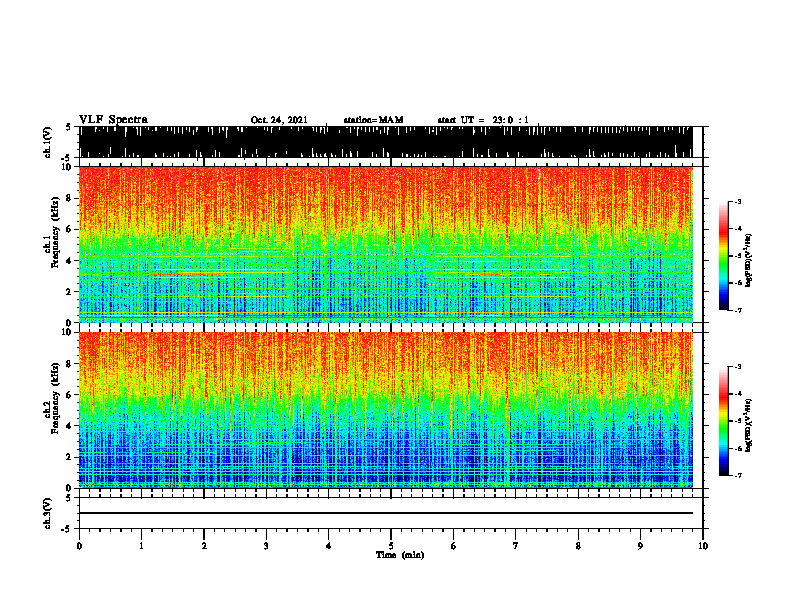
Task: Click the "10" tick on the time axis
Action: tap(703, 546)
